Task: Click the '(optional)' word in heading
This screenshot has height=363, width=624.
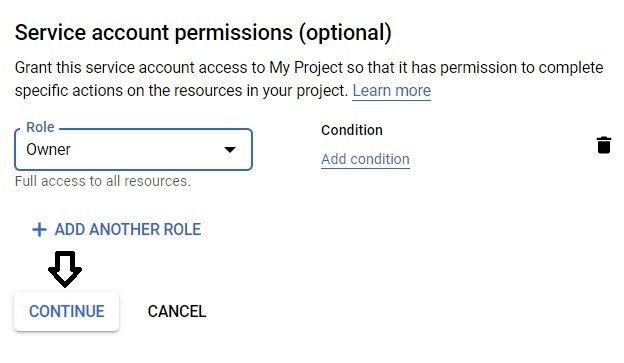Action: click(x=345, y=32)
